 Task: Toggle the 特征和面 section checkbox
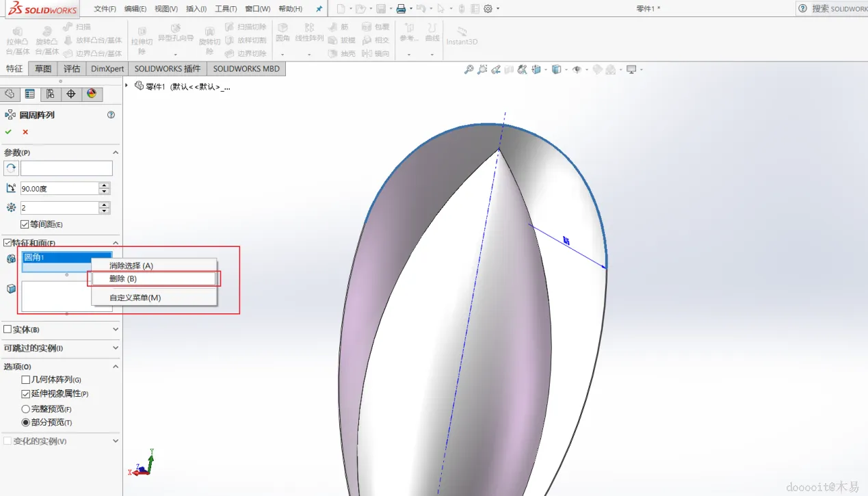tap(8, 243)
